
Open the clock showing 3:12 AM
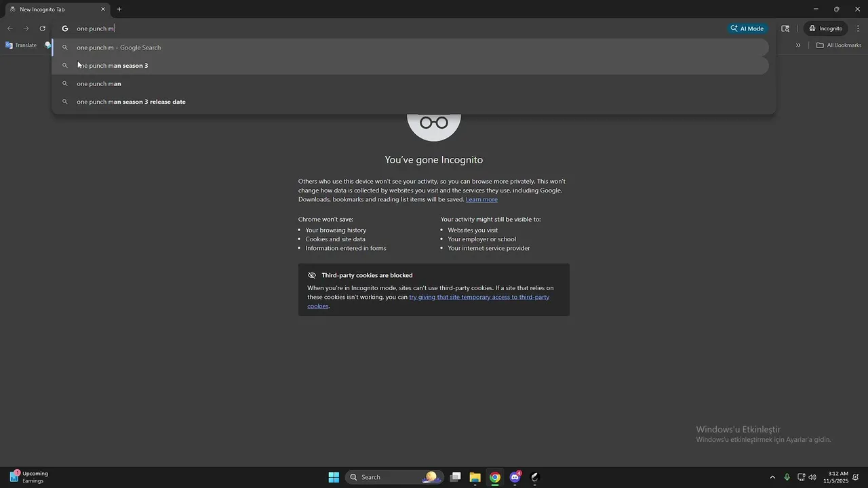pos(836,477)
